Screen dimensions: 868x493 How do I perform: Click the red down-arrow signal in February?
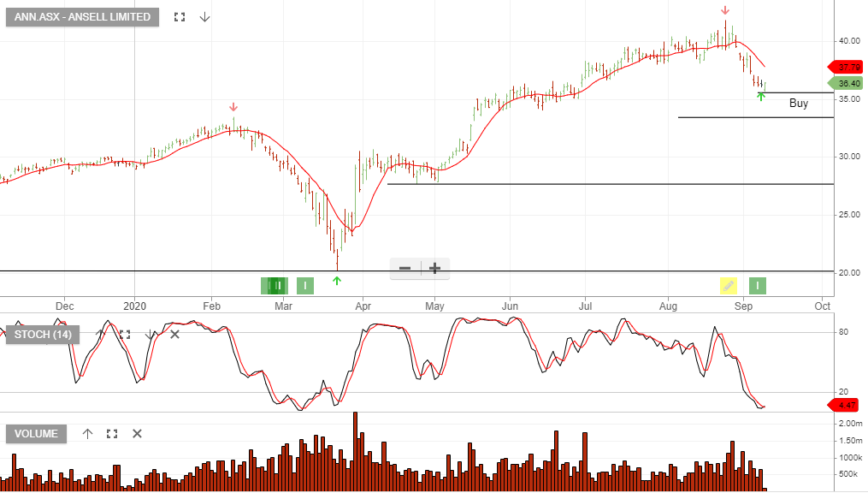click(233, 107)
